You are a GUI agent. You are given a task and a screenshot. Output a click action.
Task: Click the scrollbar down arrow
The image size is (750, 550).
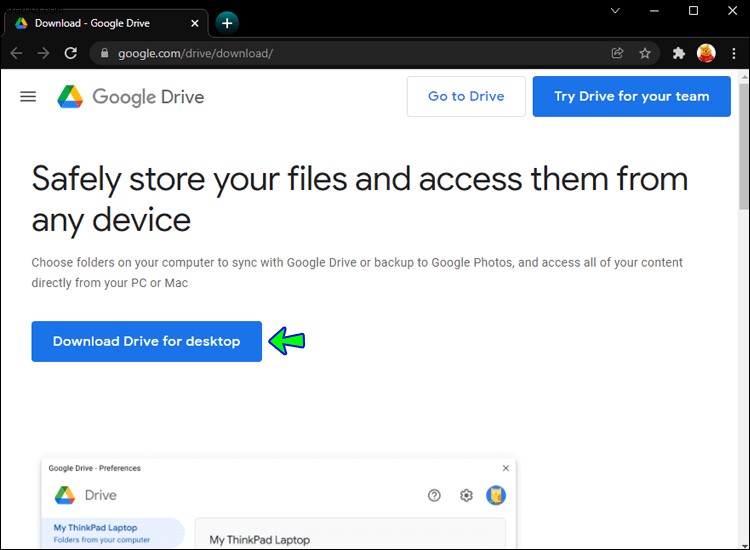[x=744, y=545]
